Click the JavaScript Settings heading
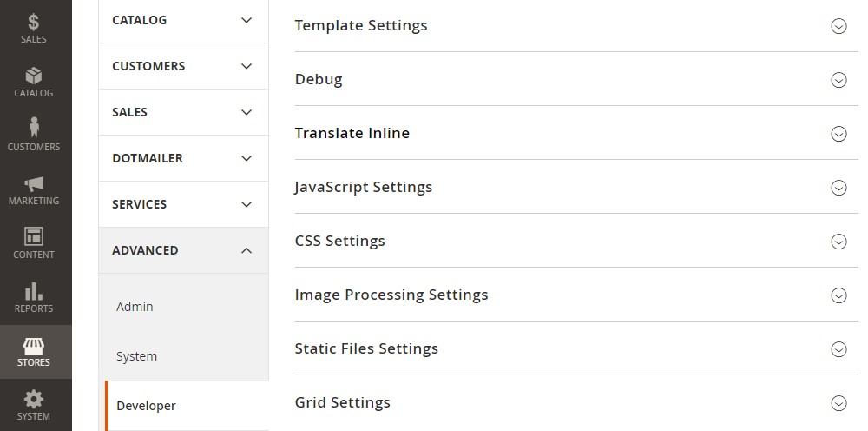The height and width of the screenshot is (431, 868). pos(364,187)
